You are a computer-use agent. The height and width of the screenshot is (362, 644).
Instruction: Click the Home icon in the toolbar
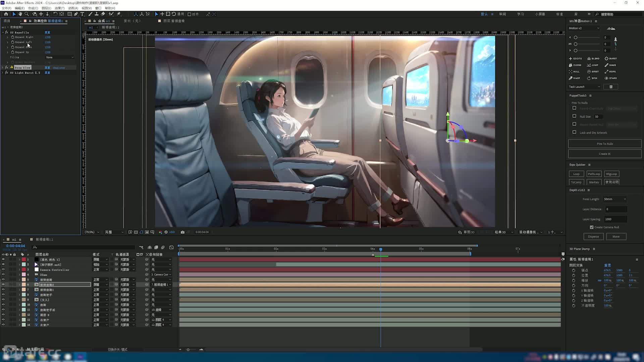pyautogui.click(x=6, y=14)
